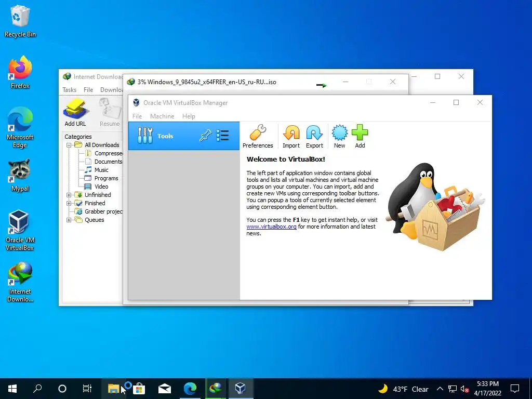
Task: Open the Windows Start menu
Action: (x=12, y=389)
